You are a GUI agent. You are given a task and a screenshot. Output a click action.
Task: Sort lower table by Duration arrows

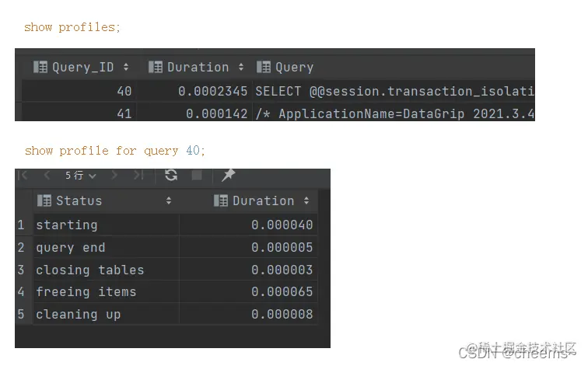[306, 200]
